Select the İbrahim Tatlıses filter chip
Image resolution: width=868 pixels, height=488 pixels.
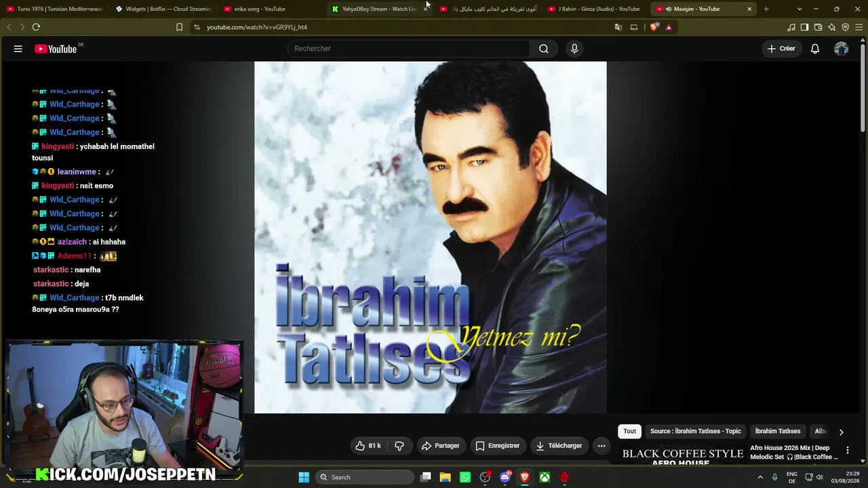pyautogui.click(x=778, y=431)
